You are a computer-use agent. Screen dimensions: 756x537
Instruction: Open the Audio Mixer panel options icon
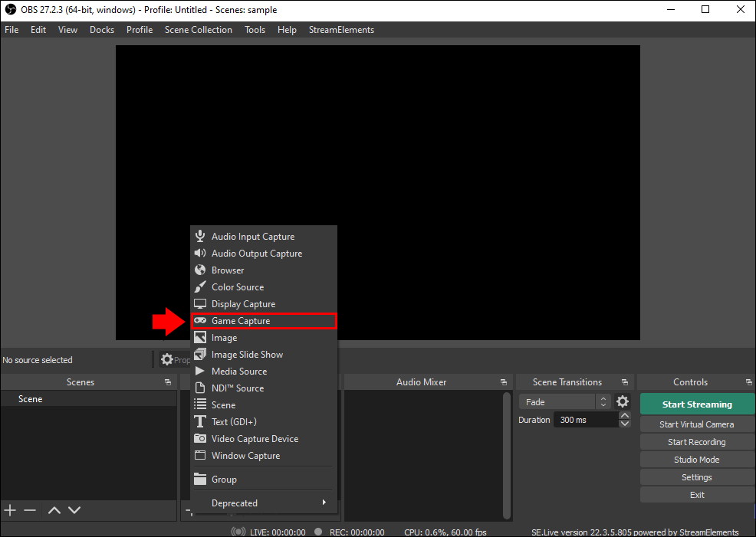[x=504, y=381]
